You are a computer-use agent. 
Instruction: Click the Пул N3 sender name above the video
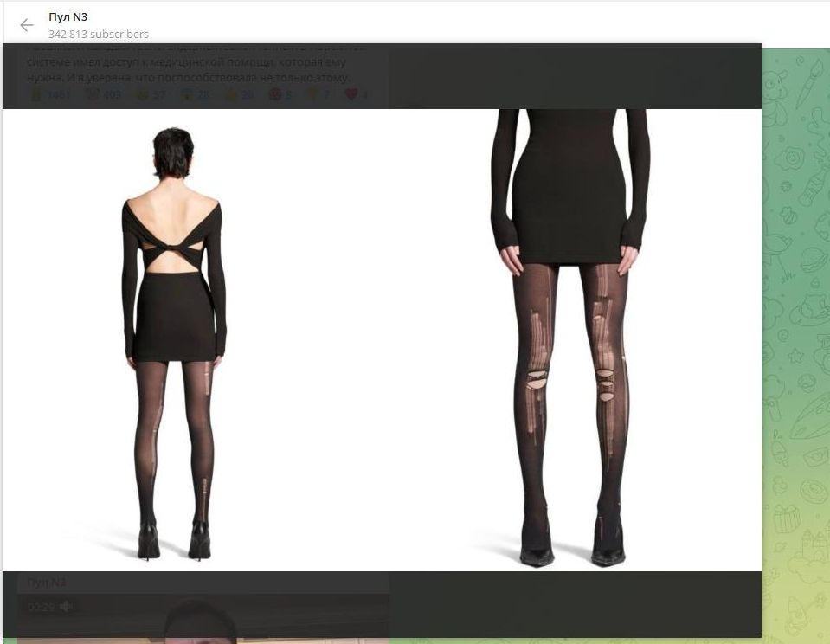(46, 583)
